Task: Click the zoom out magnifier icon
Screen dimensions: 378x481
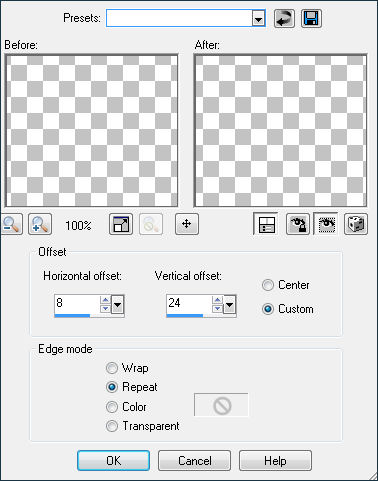Action: (x=12, y=224)
